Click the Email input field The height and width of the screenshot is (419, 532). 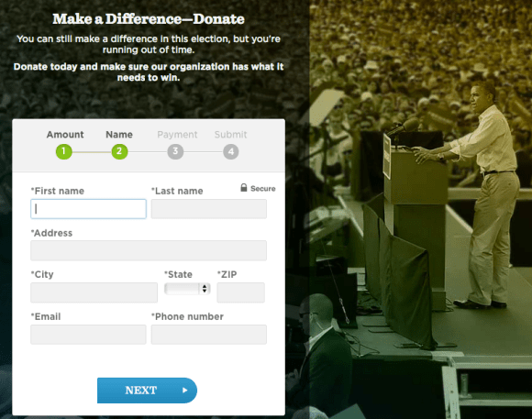pyautogui.click(x=88, y=335)
